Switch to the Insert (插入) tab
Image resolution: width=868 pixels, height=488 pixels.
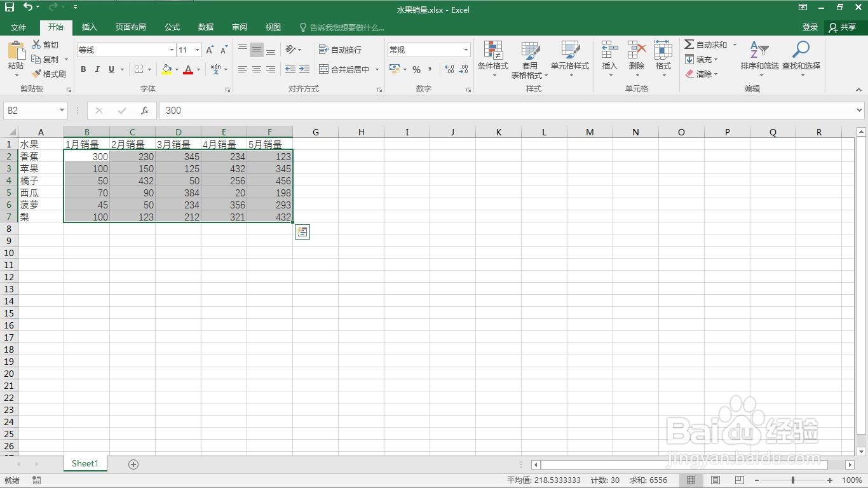(90, 27)
